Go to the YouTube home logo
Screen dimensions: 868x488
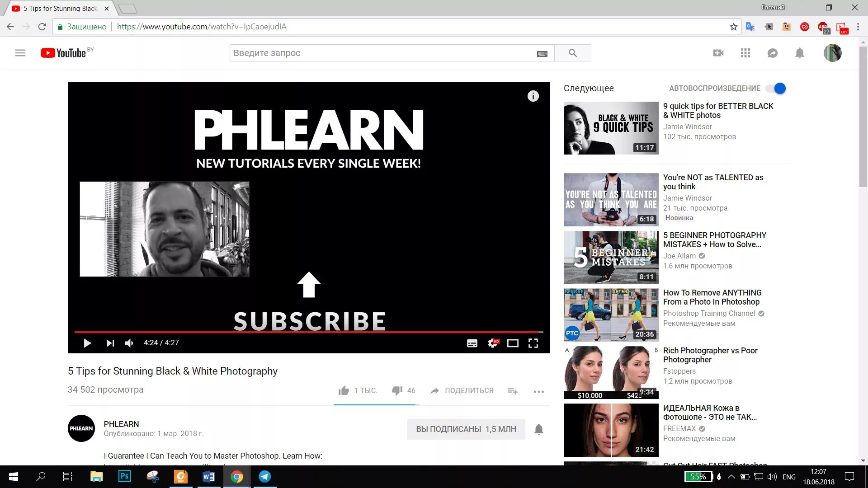[63, 53]
